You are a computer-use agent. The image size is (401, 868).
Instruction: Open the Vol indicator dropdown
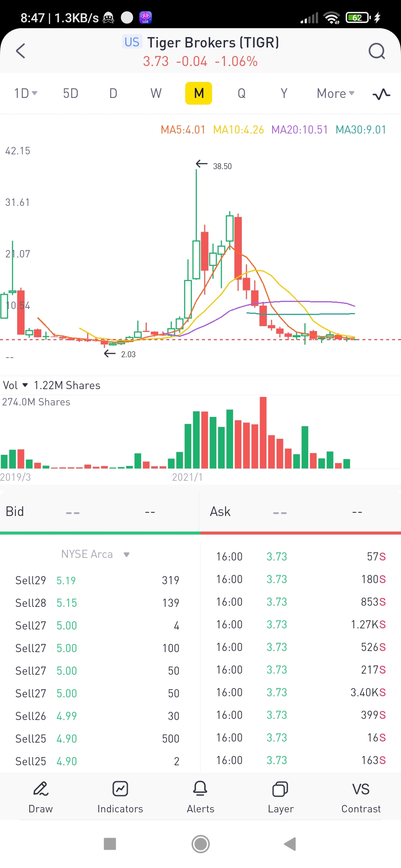[15, 385]
